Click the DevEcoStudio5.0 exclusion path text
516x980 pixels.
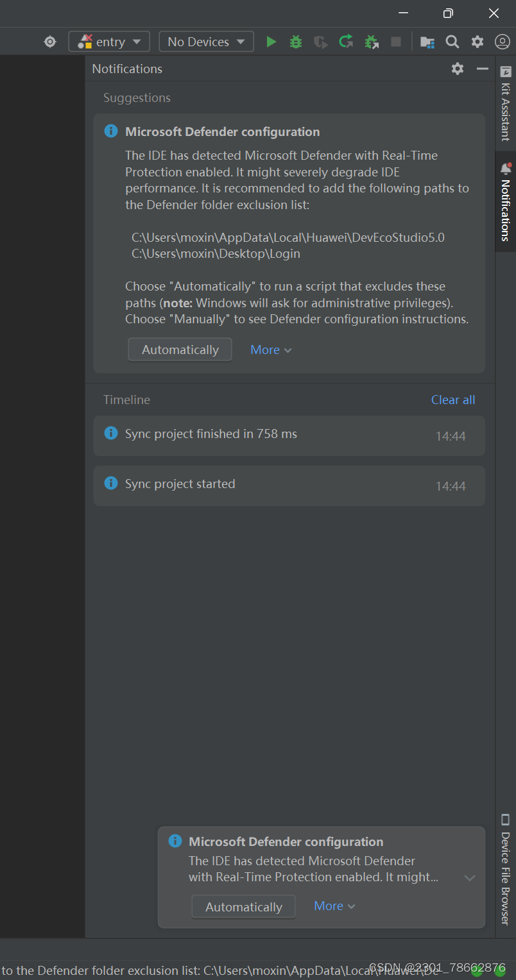[288, 237]
